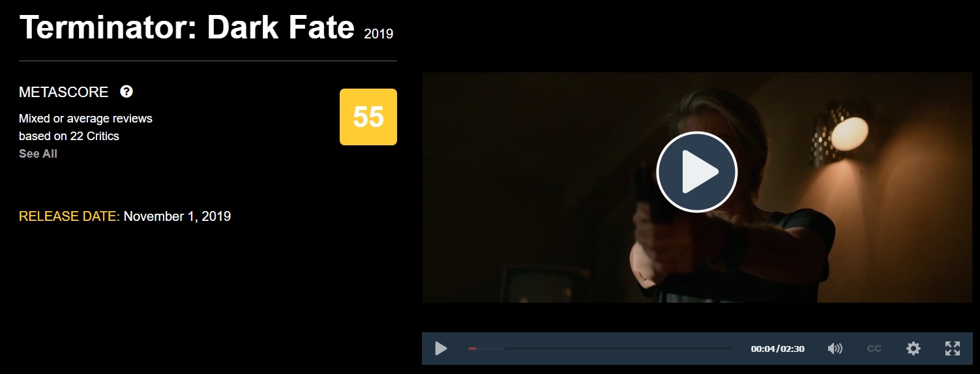Screen dimensions: 980x374
Task: Click the Mixed or average reviews text
Action: 85,119
